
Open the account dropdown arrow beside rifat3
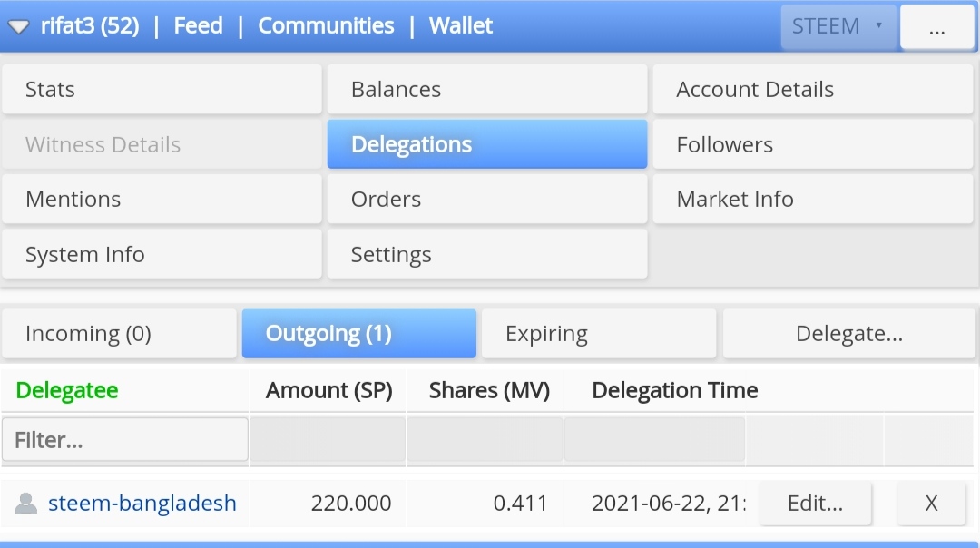click(x=18, y=26)
